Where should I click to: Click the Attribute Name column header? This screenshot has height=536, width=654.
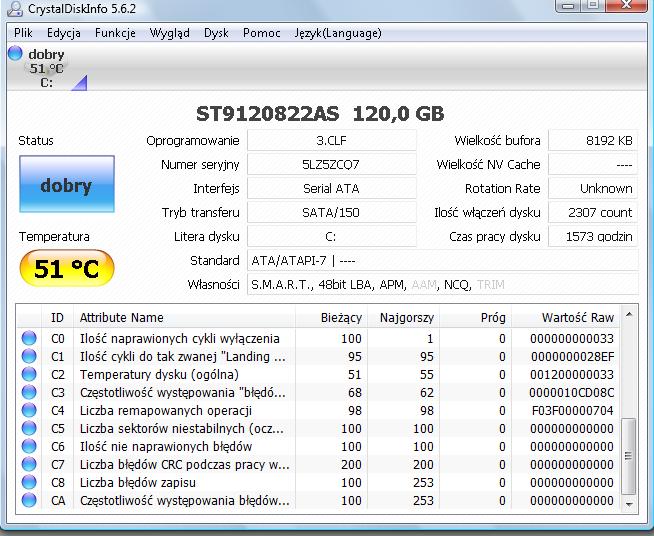(x=184, y=317)
